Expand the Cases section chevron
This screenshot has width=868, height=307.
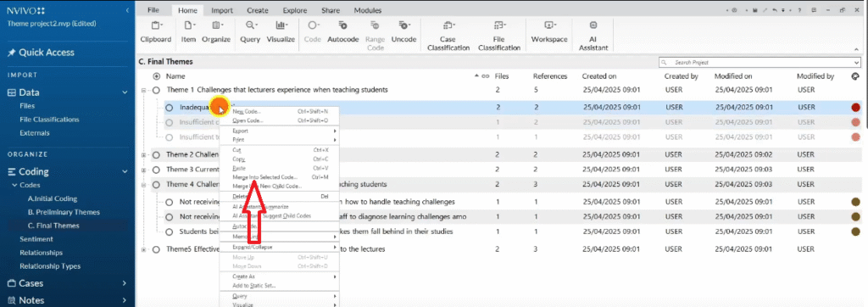point(125,283)
